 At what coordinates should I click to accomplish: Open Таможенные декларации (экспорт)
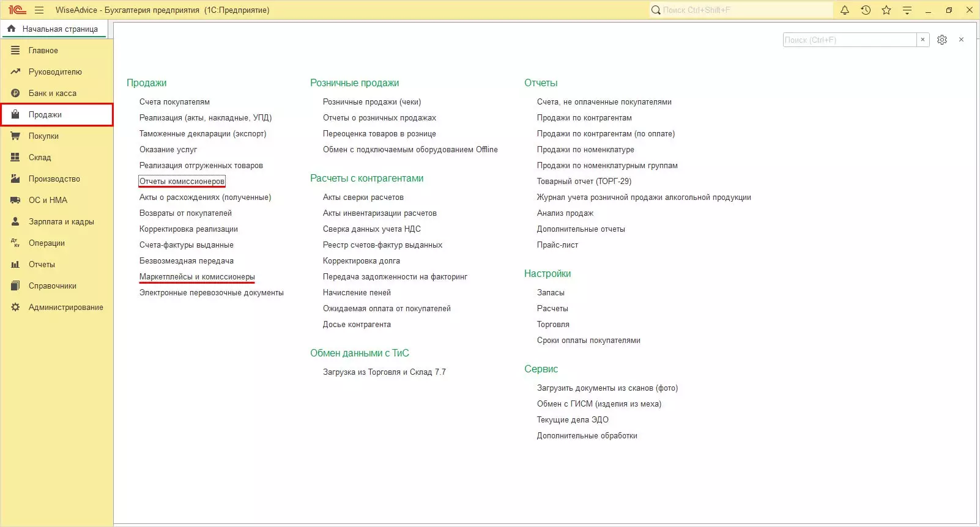202,133
